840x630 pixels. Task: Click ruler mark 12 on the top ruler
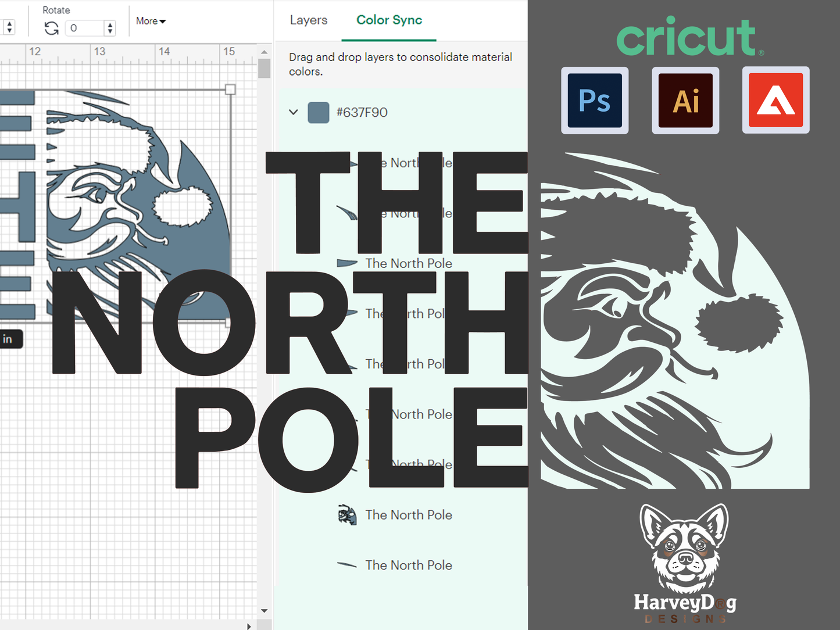pos(35,51)
